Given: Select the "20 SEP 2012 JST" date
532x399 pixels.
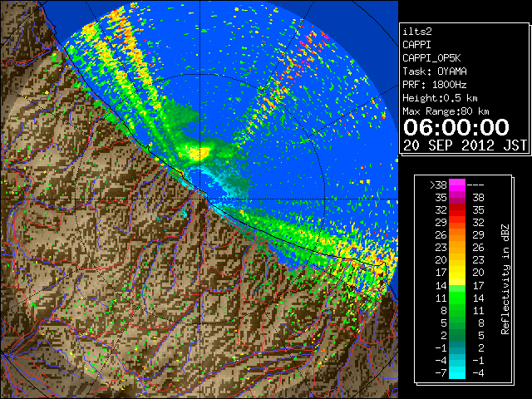Looking at the screenshot, I should tap(465, 145).
